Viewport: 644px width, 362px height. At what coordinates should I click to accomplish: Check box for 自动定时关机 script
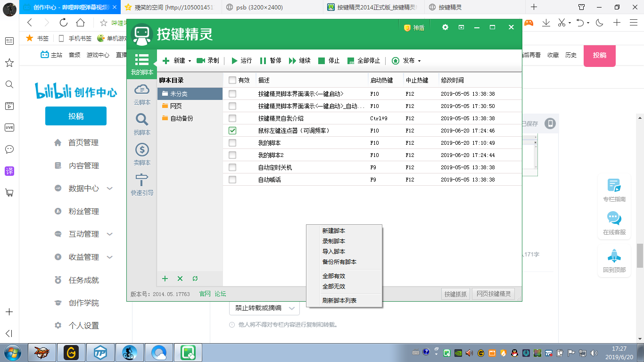click(232, 167)
